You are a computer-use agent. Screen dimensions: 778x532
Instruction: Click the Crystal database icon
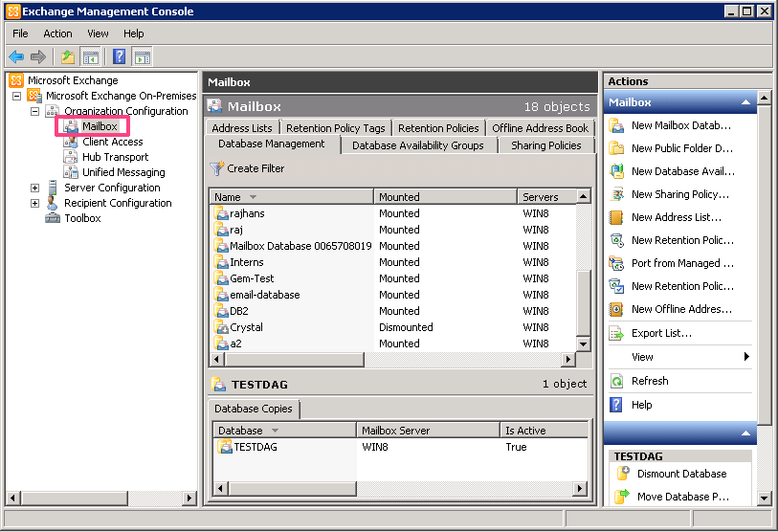pyautogui.click(x=221, y=327)
